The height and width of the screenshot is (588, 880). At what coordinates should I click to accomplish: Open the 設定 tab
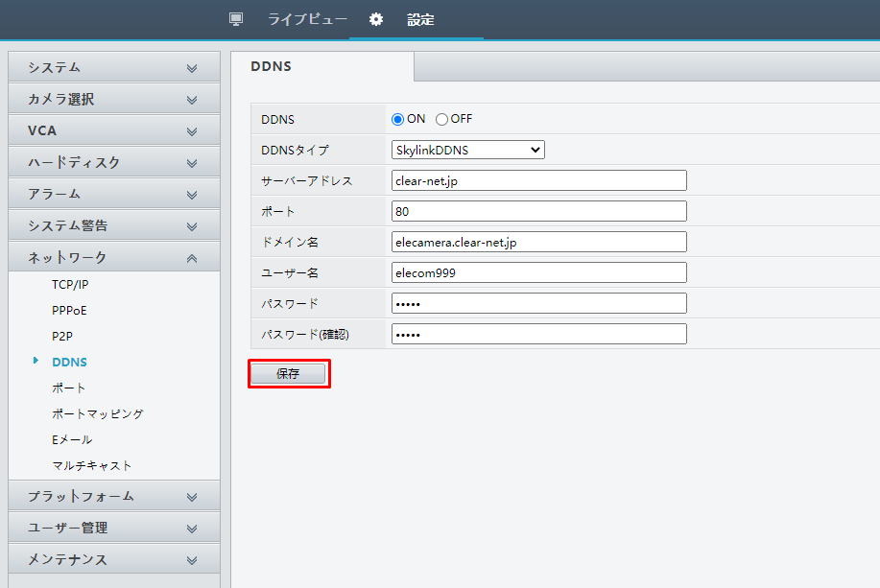coord(420,19)
